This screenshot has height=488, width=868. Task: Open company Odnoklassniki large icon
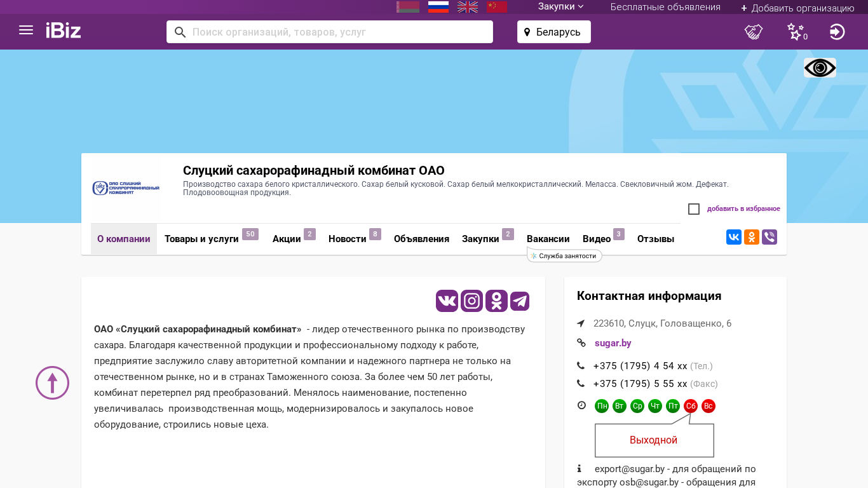point(496,301)
